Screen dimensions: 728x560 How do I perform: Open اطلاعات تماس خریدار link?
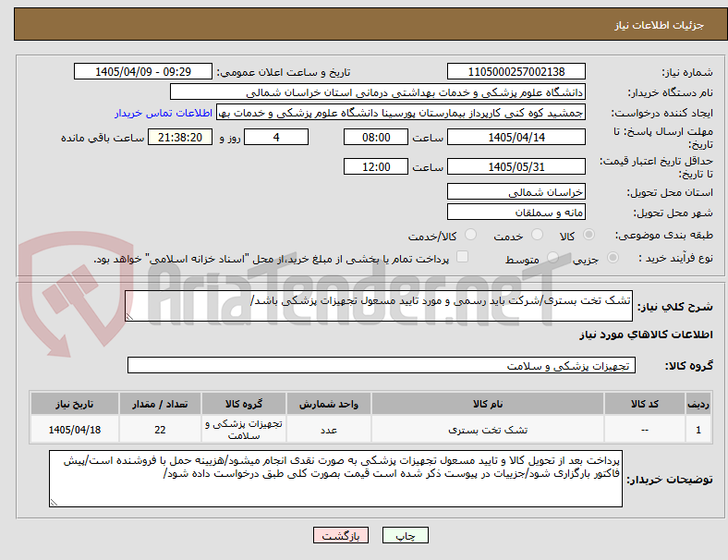tap(164, 113)
